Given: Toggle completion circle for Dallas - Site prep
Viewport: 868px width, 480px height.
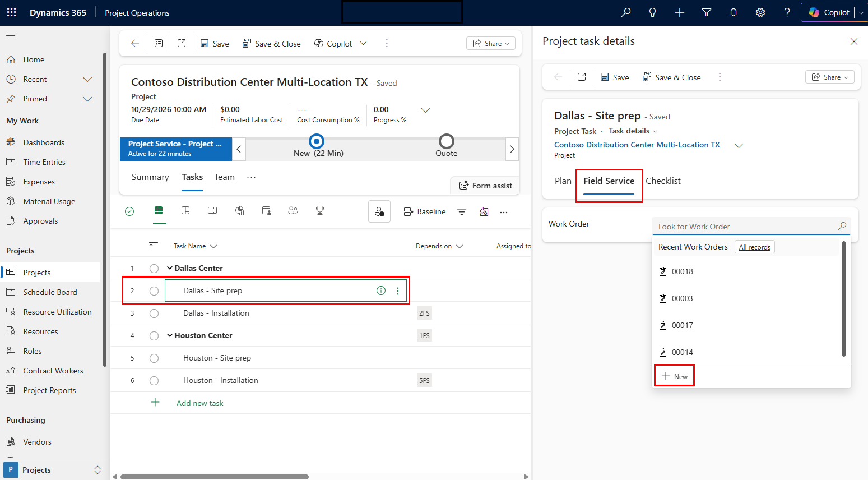Looking at the screenshot, I should point(154,291).
